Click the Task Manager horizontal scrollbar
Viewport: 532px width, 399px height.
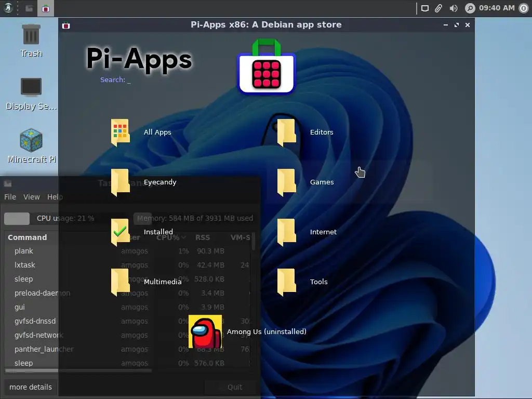78,370
